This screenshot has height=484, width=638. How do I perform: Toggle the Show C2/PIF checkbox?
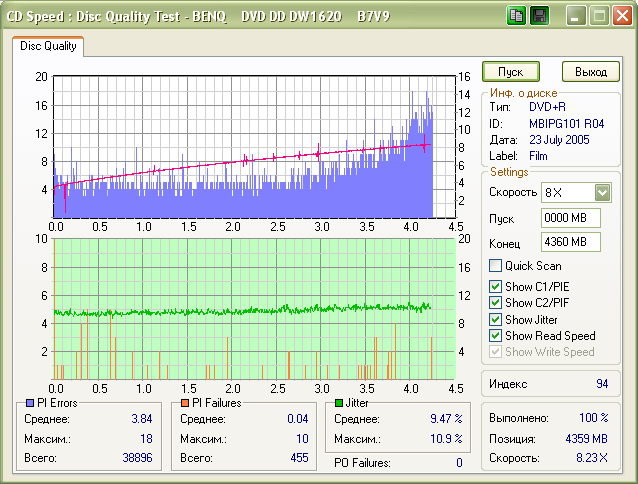click(x=495, y=303)
